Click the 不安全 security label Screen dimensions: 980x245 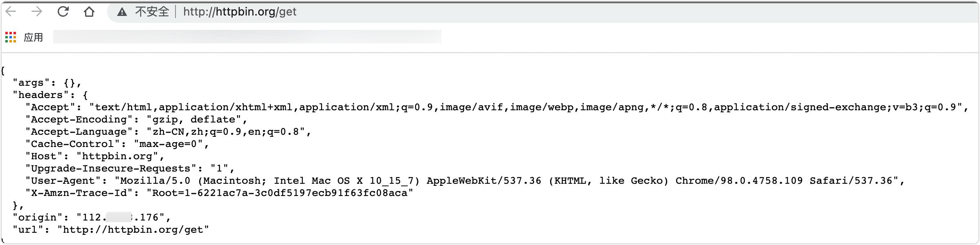(152, 11)
